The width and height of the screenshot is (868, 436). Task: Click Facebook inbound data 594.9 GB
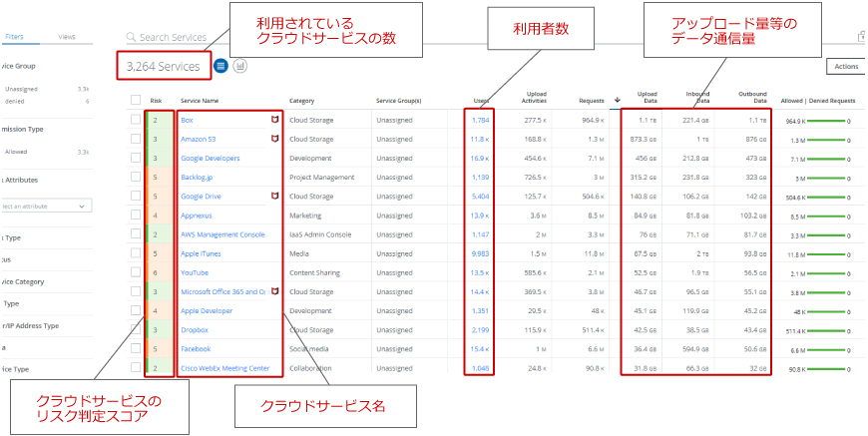pos(694,349)
